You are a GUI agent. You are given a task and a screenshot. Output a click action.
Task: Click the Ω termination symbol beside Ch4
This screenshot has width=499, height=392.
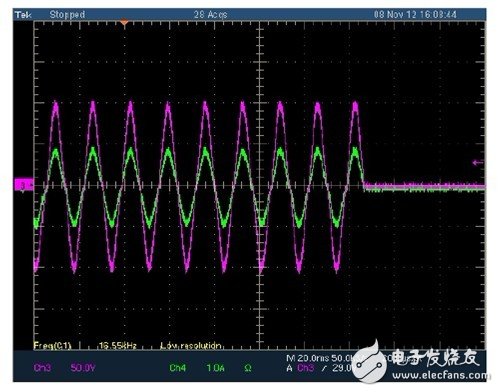(248, 368)
